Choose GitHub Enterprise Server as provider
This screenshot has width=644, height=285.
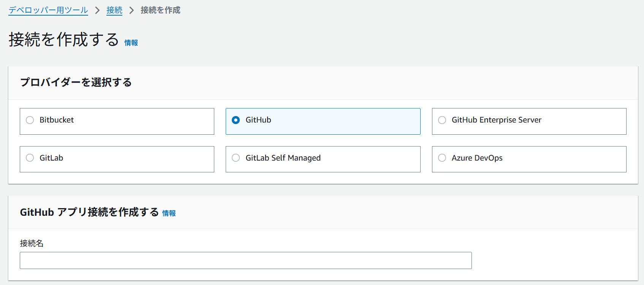coord(441,120)
